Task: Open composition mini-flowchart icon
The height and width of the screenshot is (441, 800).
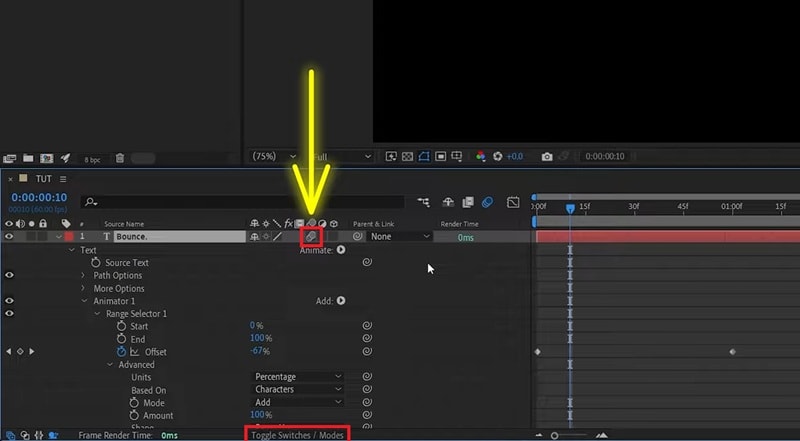Action: coord(423,202)
